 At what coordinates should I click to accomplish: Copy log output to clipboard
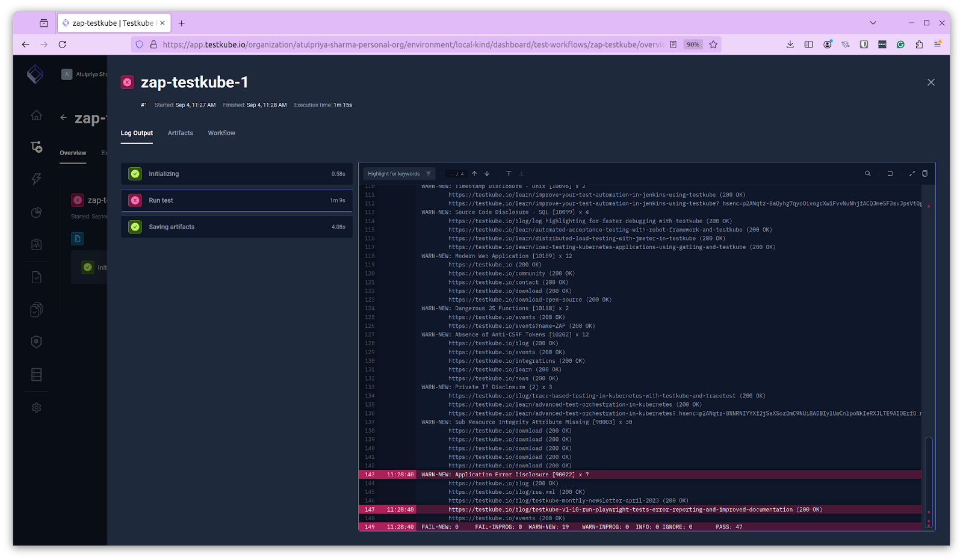(925, 174)
